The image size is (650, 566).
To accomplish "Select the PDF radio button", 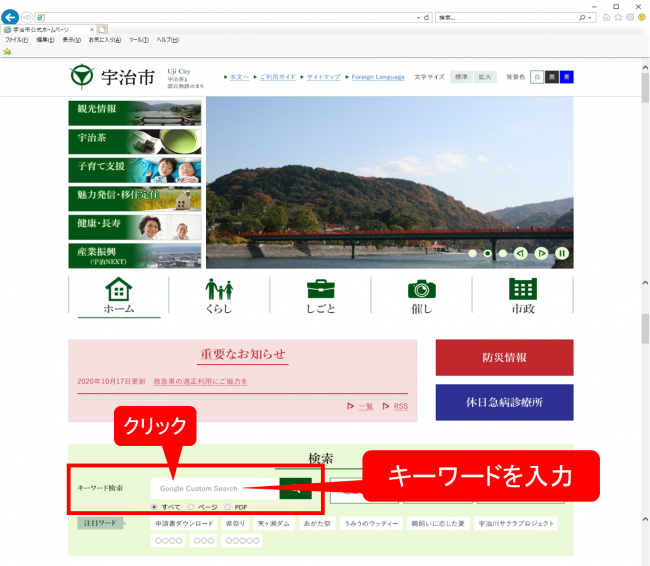I will [227, 507].
